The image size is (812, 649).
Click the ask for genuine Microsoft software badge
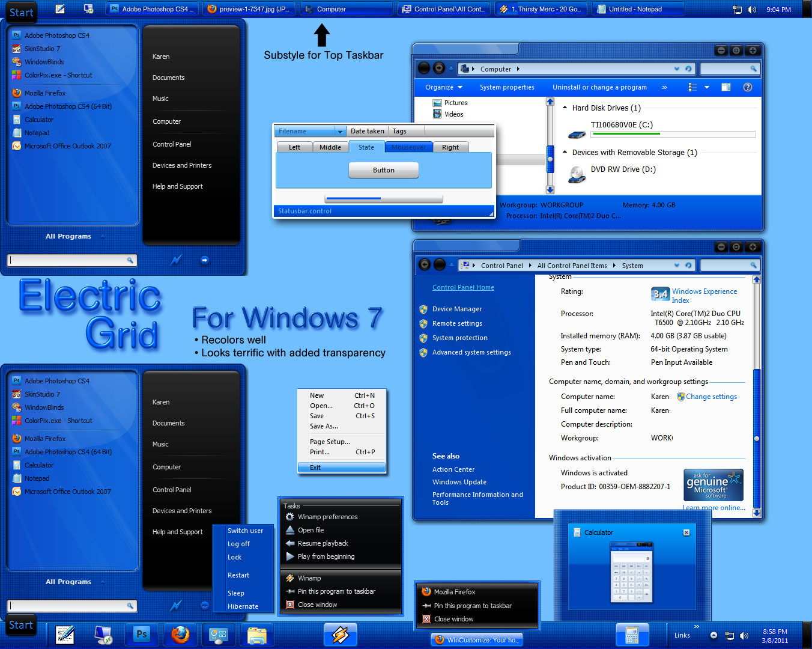(x=714, y=485)
